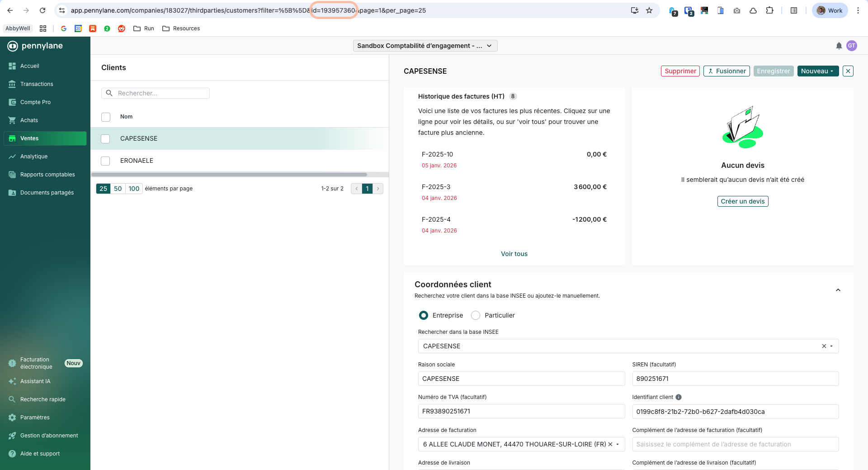Click the info icon beside Identifiant client
Viewport: 868px width, 470px height.
(x=678, y=397)
